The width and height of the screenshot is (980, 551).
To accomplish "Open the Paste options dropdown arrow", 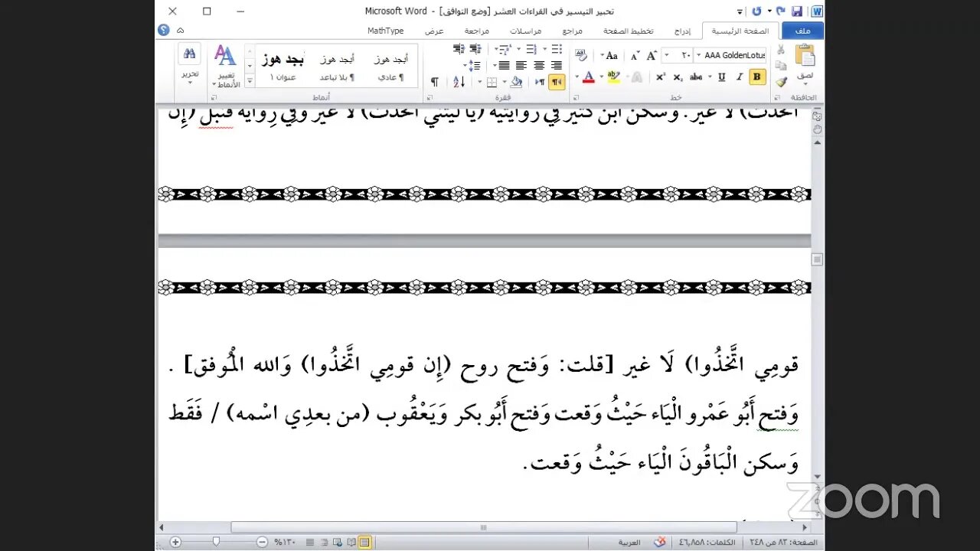I will (x=805, y=82).
